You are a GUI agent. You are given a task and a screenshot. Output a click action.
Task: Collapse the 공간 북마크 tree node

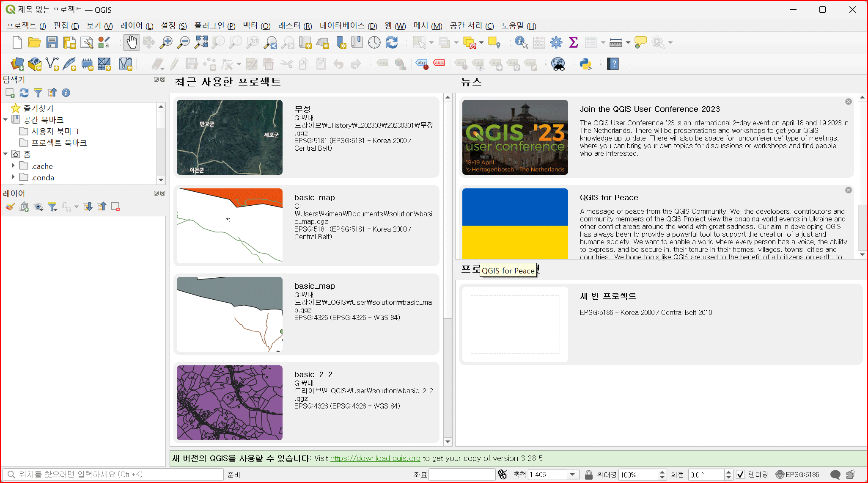[x=5, y=120]
